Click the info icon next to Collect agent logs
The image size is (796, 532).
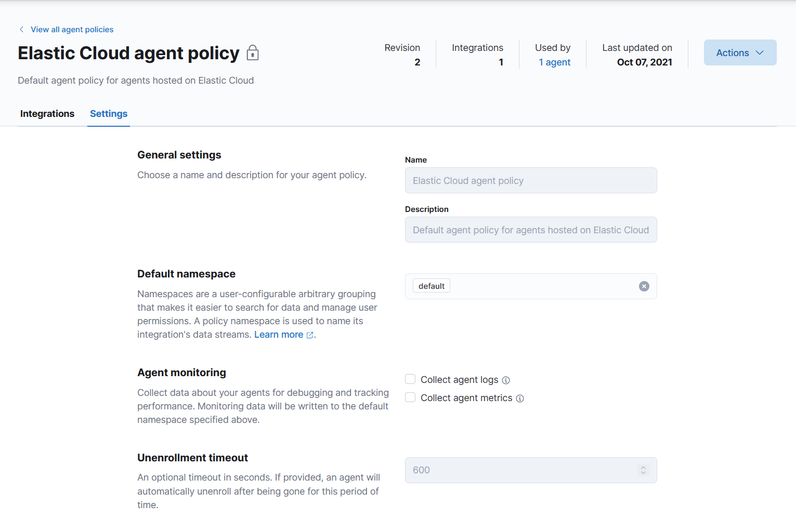[506, 380]
